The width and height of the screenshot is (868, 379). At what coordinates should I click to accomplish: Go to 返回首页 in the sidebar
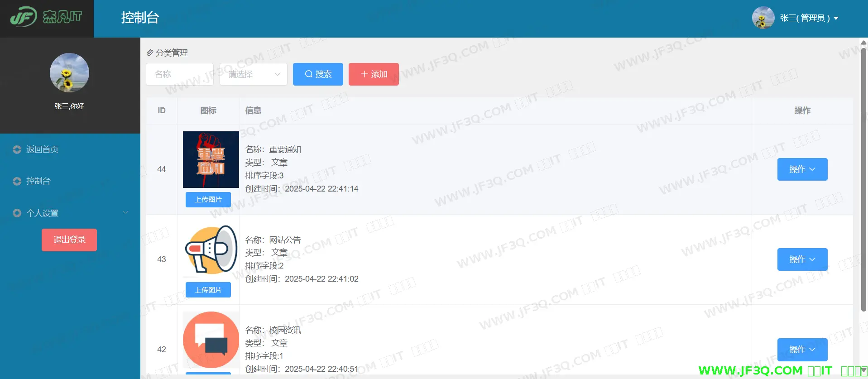pyautogui.click(x=42, y=149)
